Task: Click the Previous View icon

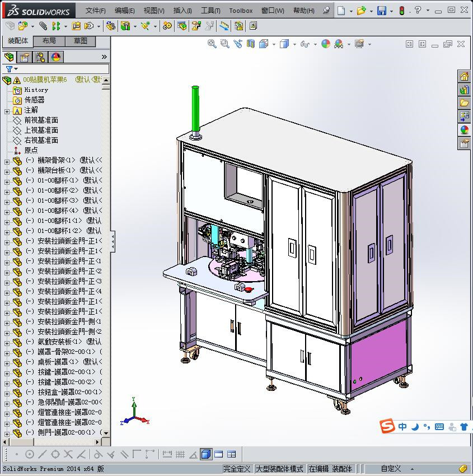Action: (x=238, y=44)
